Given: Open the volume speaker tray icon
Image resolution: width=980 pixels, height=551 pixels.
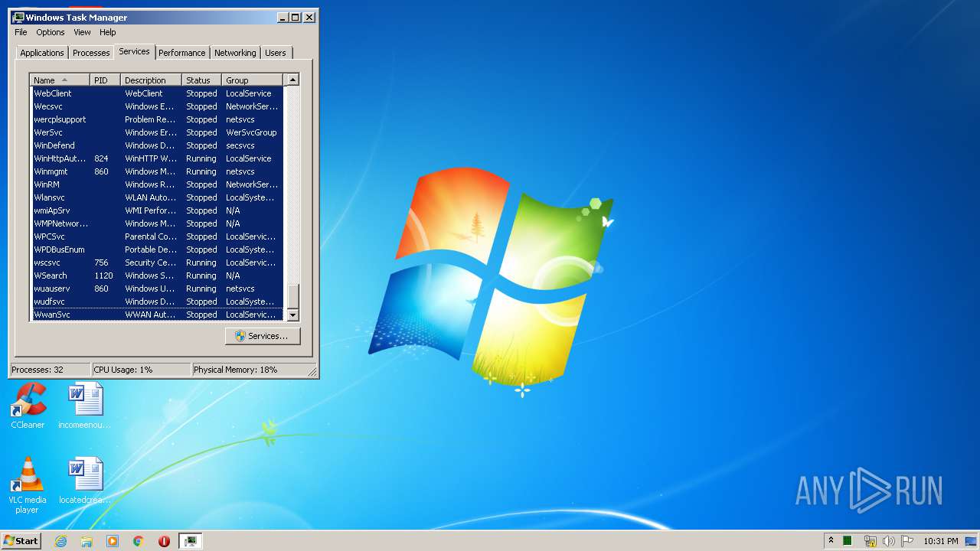Looking at the screenshot, I should 889,541.
